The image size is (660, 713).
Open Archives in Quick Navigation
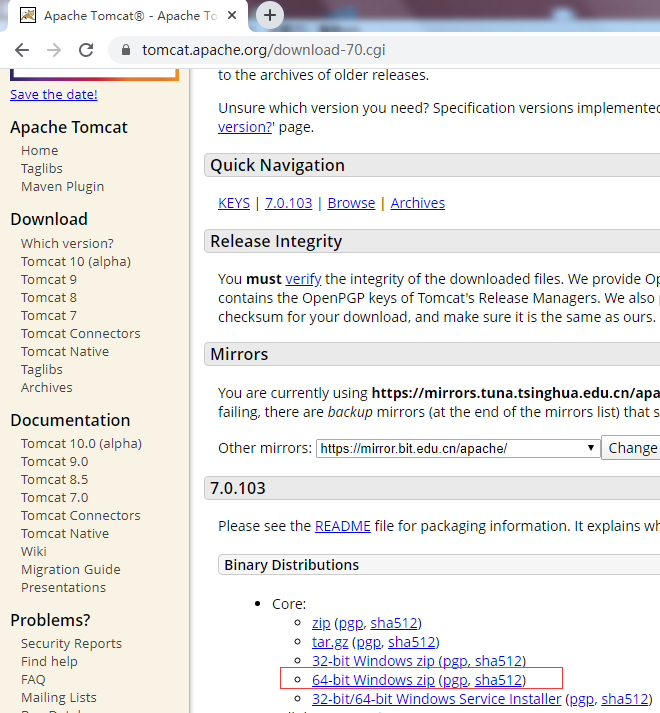click(418, 203)
